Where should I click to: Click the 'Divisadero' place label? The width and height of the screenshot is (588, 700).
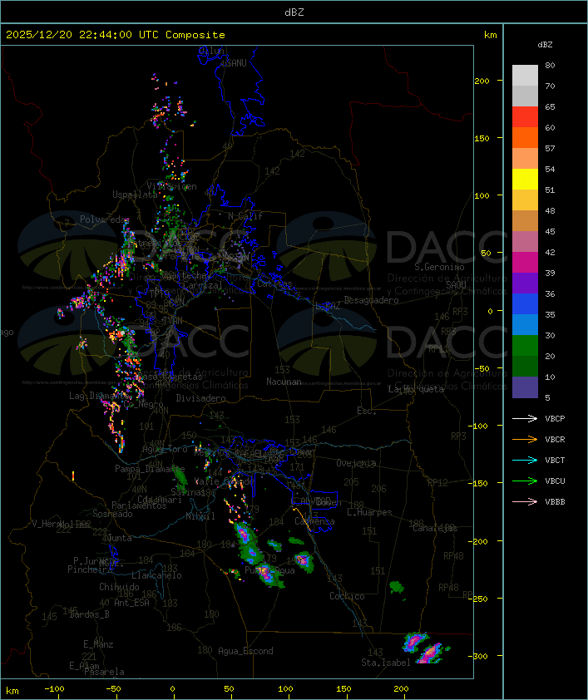coord(200,397)
